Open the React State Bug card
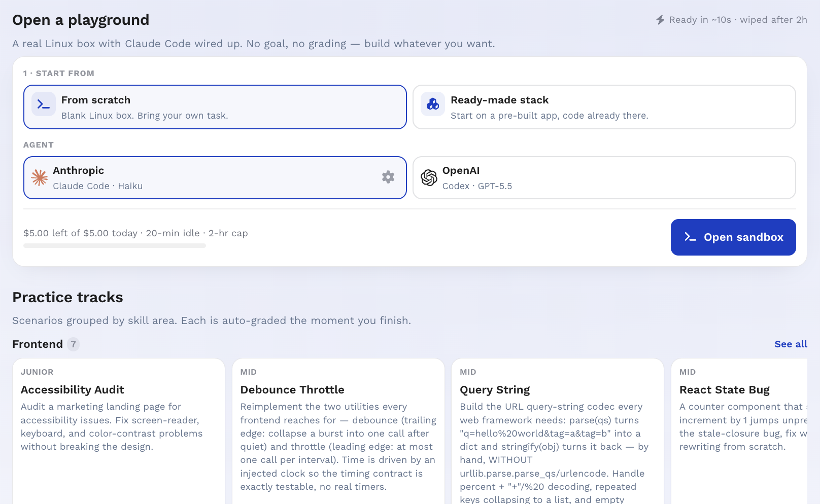Viewport: 820px width, 504px height. (739, 431)
